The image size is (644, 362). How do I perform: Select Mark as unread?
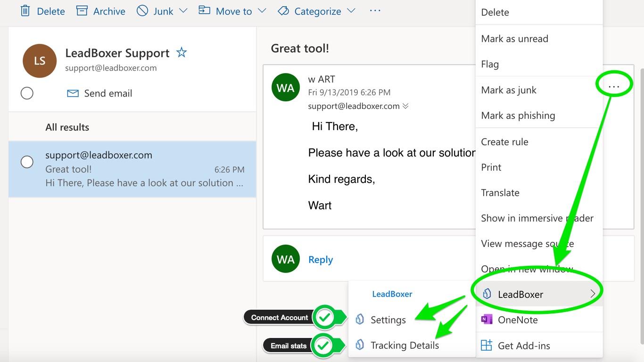tap(539, 39)
